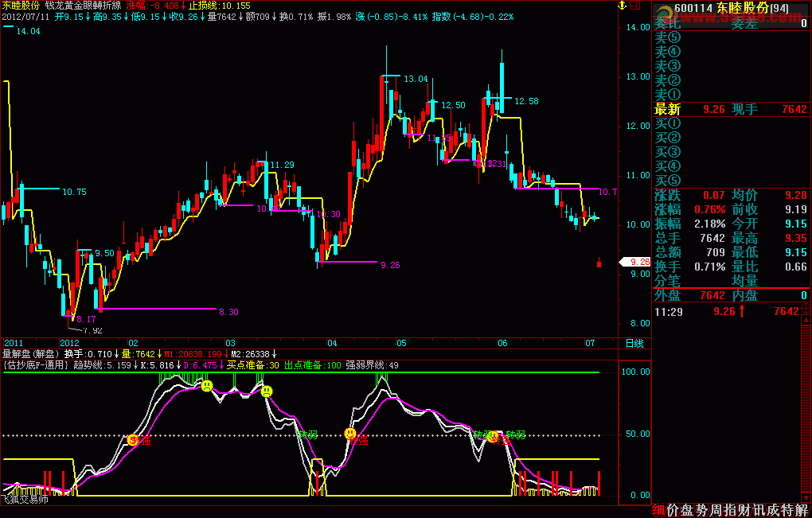The height and width of the screenshot is (518, 812).
Task: Click the 05 month marker on the time axis
Action: pos(401,343)
